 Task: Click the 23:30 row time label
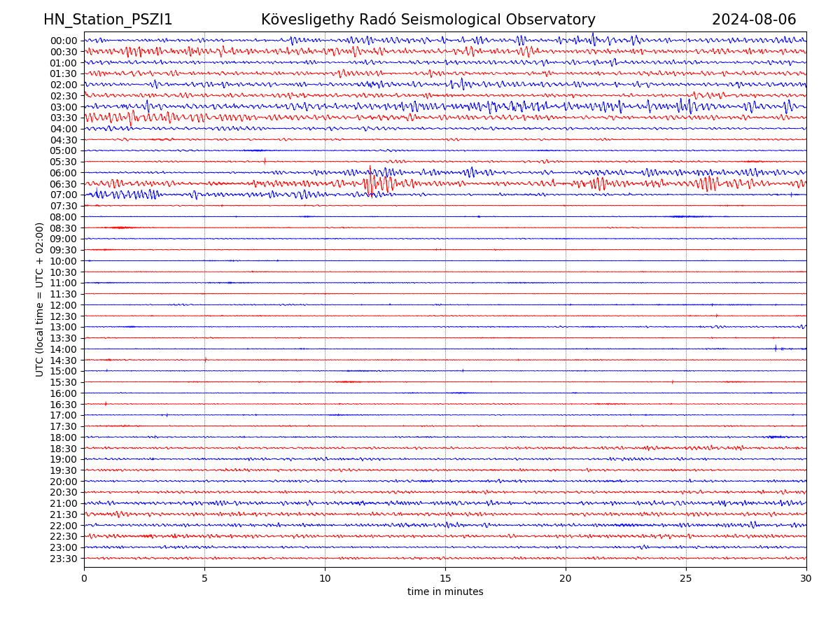[63, 559]
